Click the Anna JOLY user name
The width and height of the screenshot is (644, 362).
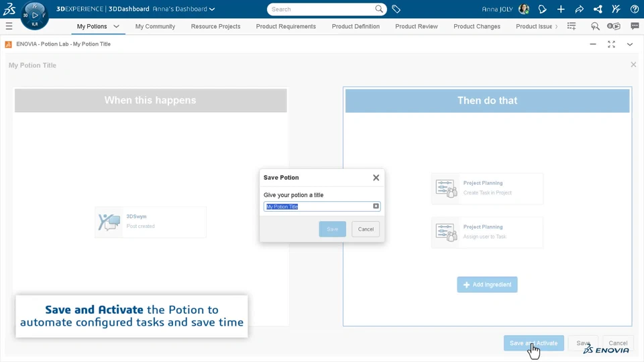[x=497, y=9]
